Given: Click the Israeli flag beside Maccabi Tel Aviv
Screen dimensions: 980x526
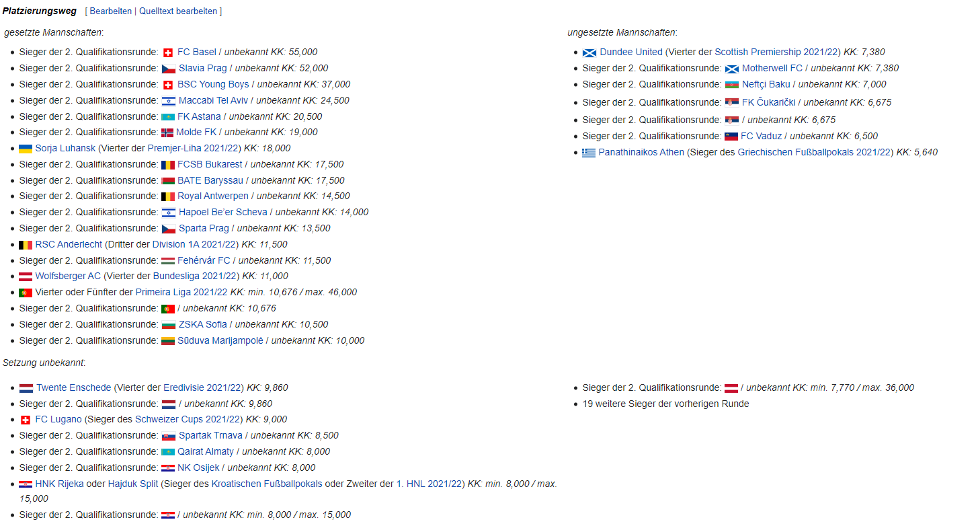Looking at the screenshot, I should (168, 101).
